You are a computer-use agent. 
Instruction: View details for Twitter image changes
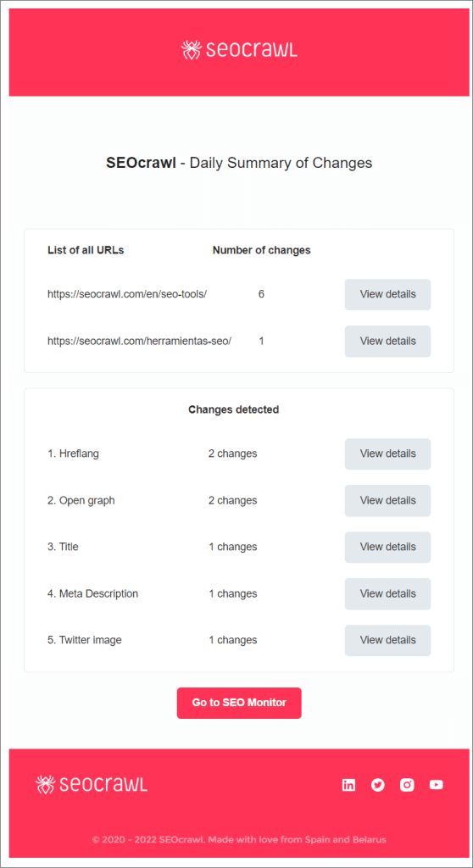coord(387,641)
